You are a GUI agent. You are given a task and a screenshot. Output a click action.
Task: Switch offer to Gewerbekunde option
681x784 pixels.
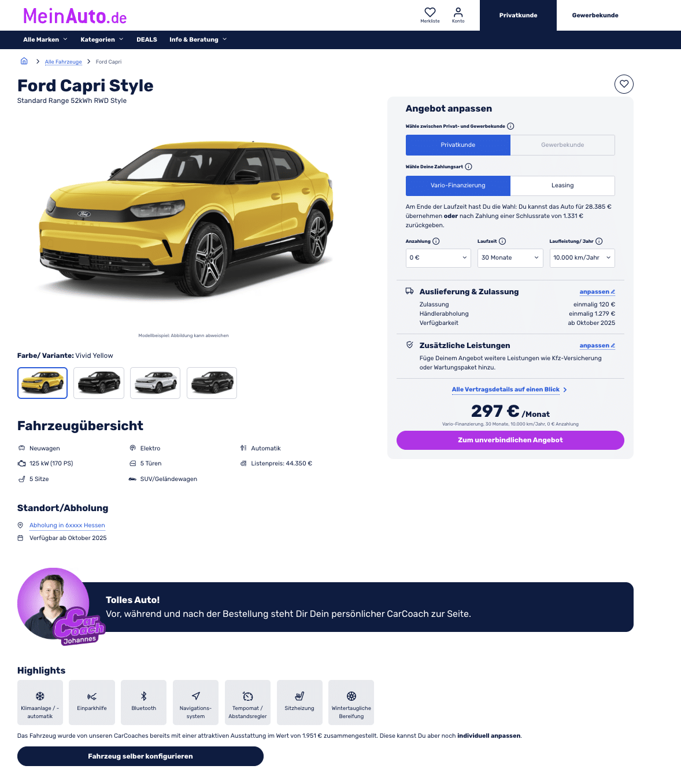[562, 145]
